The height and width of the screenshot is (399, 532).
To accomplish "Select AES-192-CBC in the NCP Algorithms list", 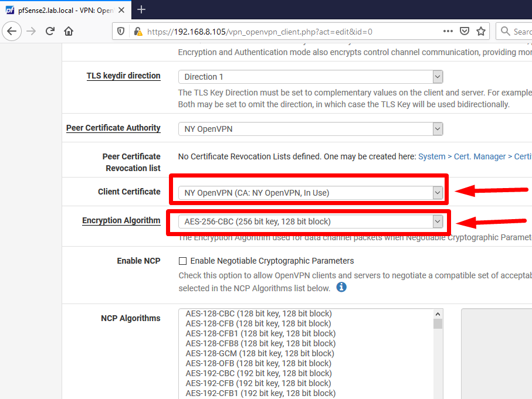I will [x=259, y=373].
